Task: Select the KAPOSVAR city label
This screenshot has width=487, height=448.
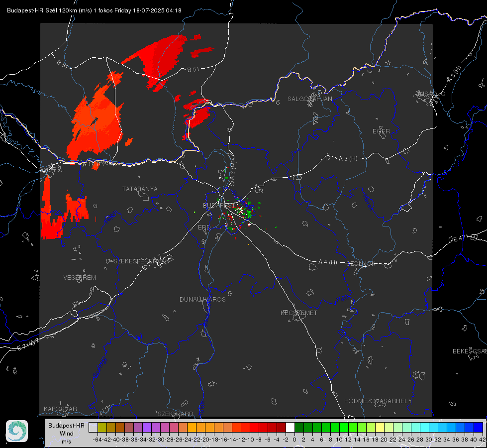Action: pyautogui.click(x=60, y=409)
